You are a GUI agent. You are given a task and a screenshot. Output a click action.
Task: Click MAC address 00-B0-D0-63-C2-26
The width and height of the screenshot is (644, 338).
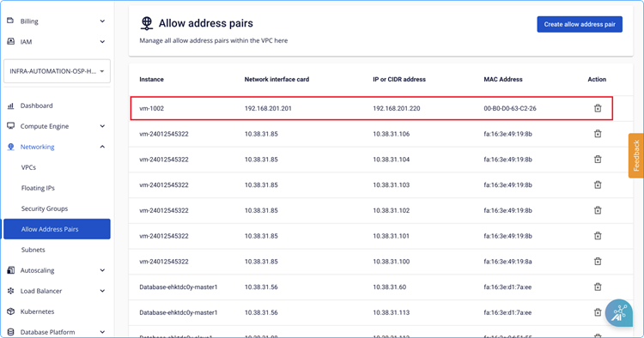click(x=510, y=108)
